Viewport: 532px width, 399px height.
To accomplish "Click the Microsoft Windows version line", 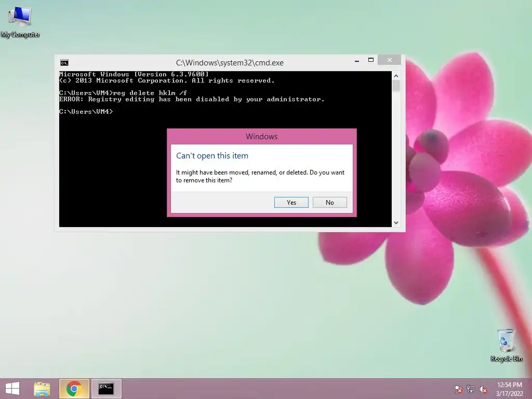I will pyautogui.click(x=134, y=74).
